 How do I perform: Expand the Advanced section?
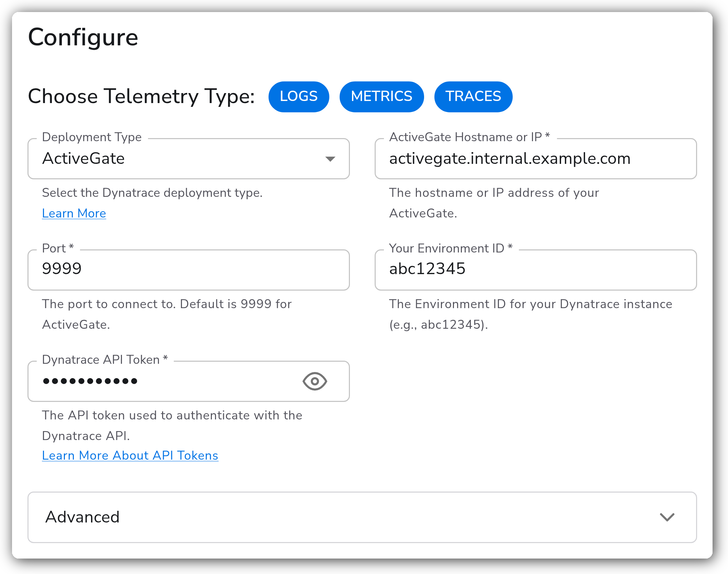click(362, 517)
